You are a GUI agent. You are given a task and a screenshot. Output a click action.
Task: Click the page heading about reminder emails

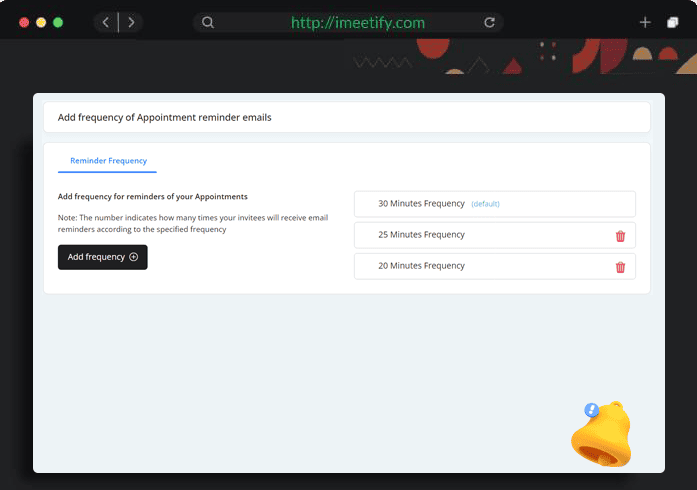point(165,117)
